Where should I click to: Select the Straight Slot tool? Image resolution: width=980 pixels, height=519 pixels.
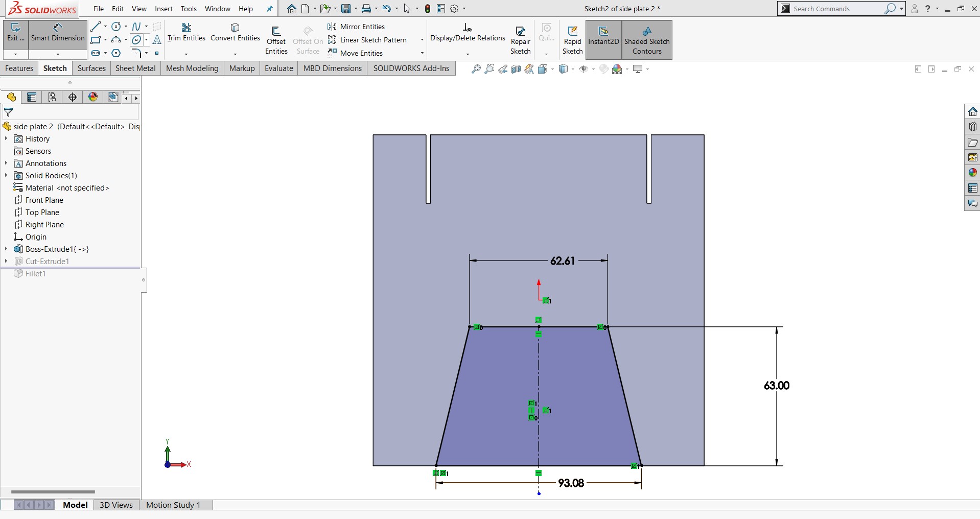coord(96,53)
